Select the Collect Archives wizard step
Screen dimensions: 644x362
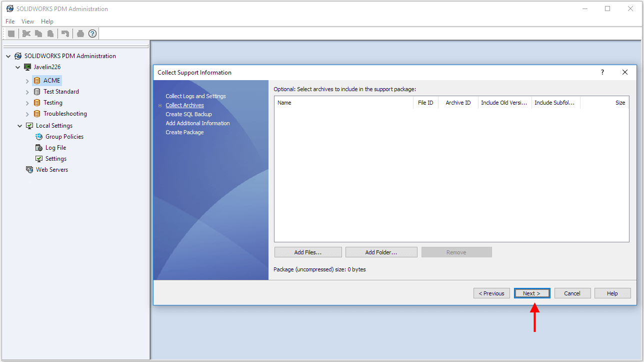(x=184, y=105)
